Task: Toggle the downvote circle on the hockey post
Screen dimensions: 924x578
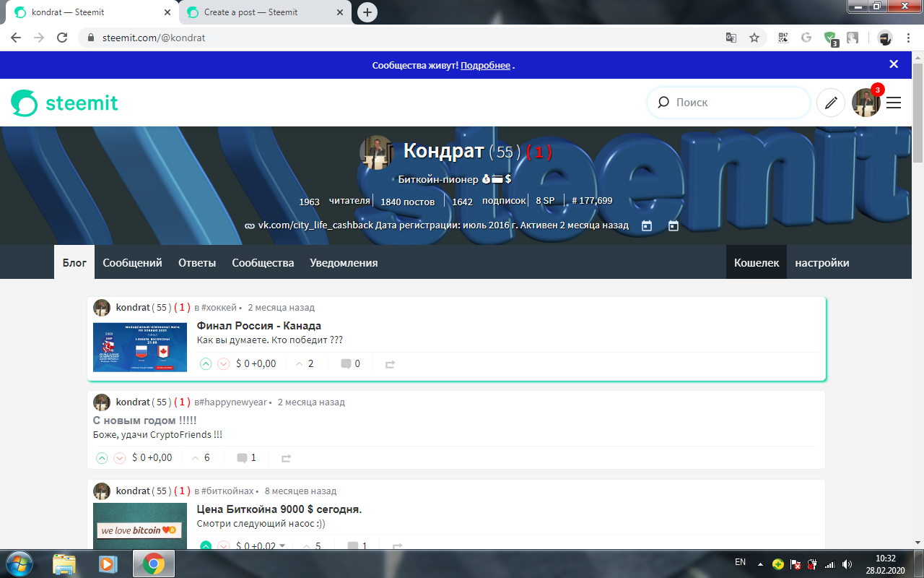Action: tap(224, 364)
